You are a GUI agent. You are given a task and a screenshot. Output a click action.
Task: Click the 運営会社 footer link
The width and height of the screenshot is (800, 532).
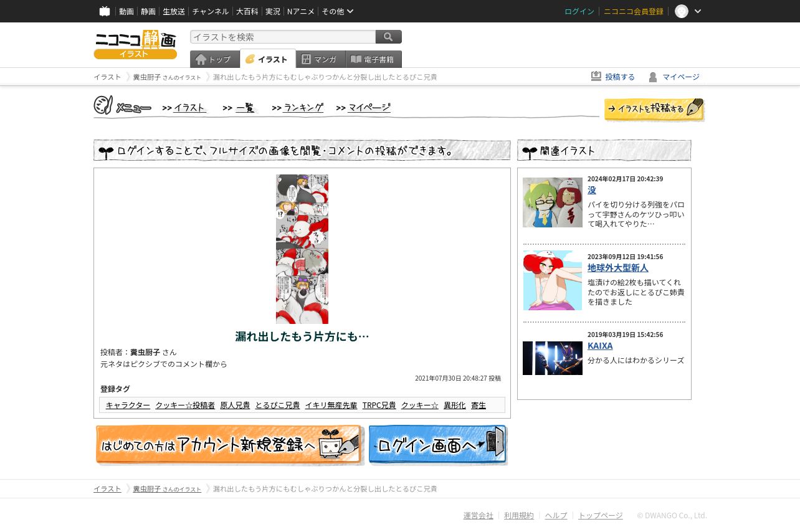(x=479, y=515)
